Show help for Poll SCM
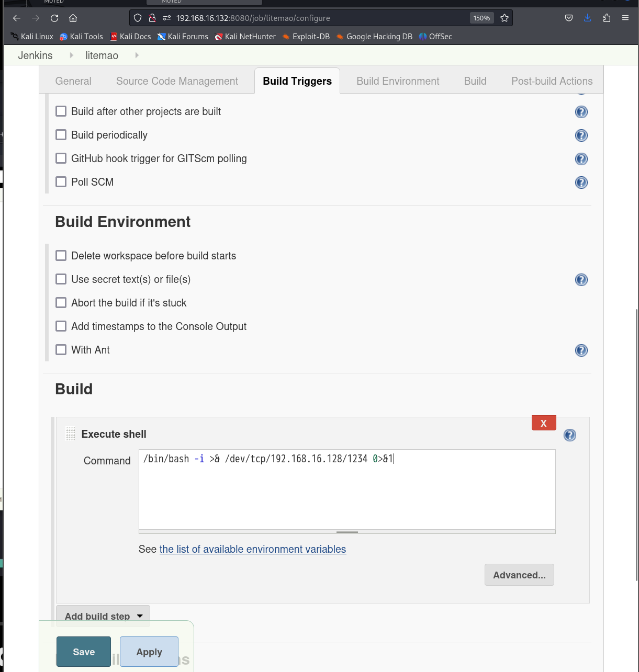Viewport: 639px width, 672px height. 581,183
